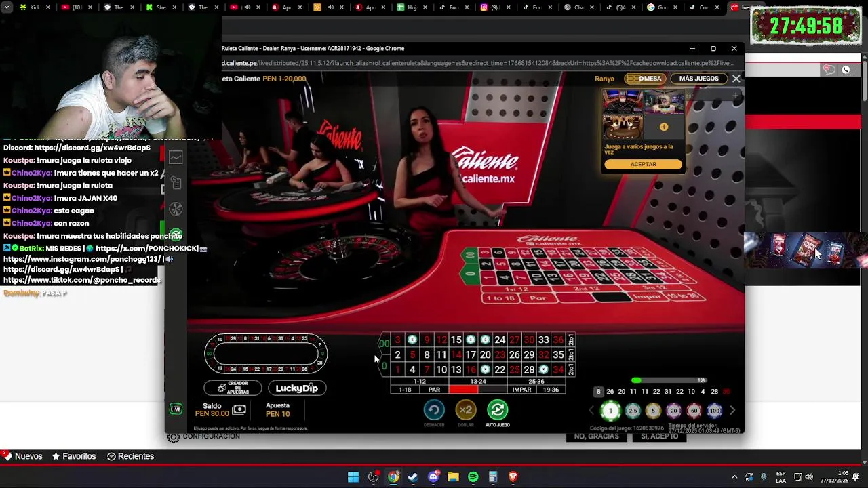Switch to the Cha ChatGPT tab

coord(578,7)
